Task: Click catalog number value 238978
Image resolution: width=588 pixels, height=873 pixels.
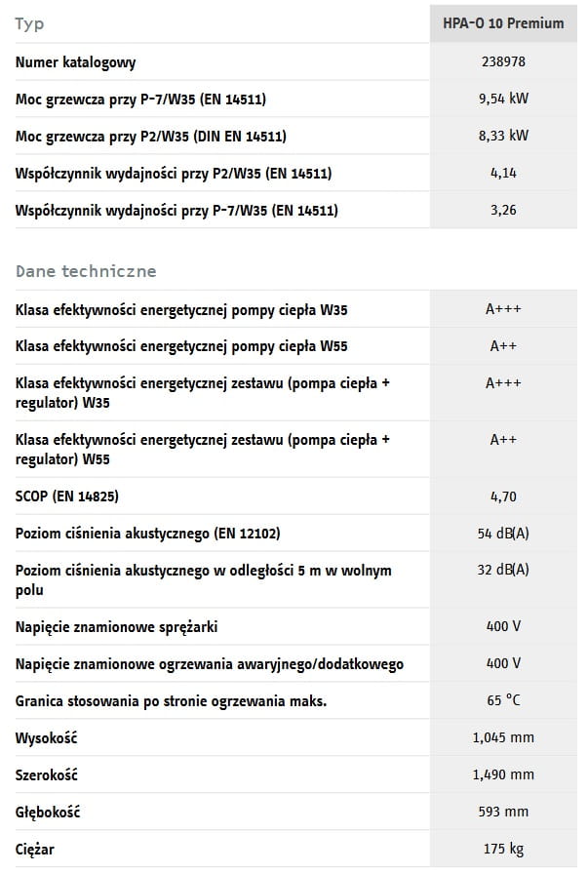Action: click(503, 62)
